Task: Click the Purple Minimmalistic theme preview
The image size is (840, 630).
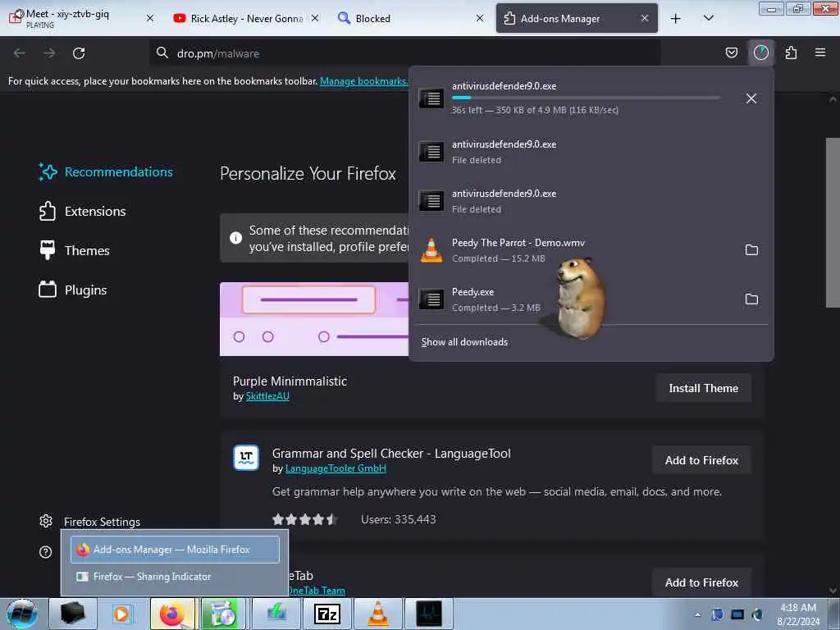Action: tap(314, 319)
